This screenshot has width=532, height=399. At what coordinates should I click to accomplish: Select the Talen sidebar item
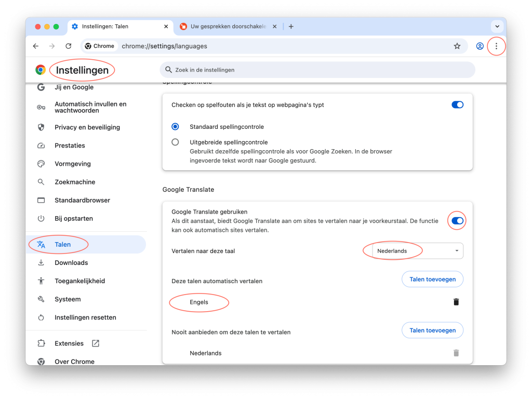coord(87,245)
